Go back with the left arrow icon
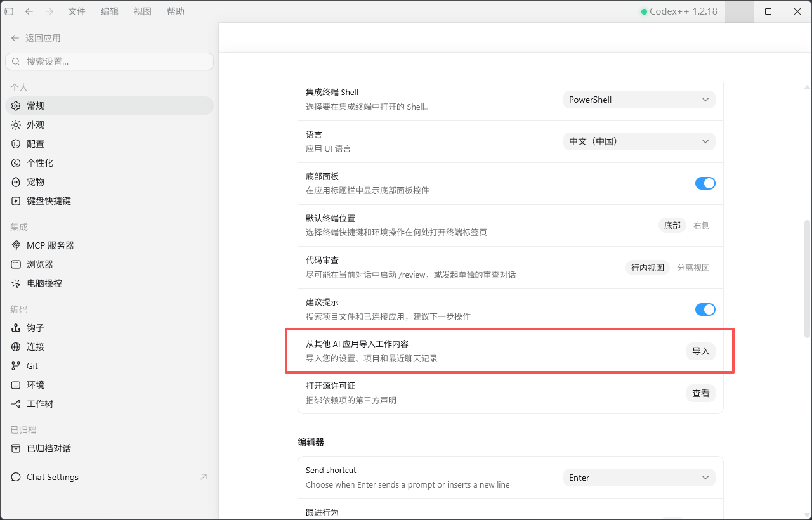This screenshot has height=520, width=812. pos(29,11)
